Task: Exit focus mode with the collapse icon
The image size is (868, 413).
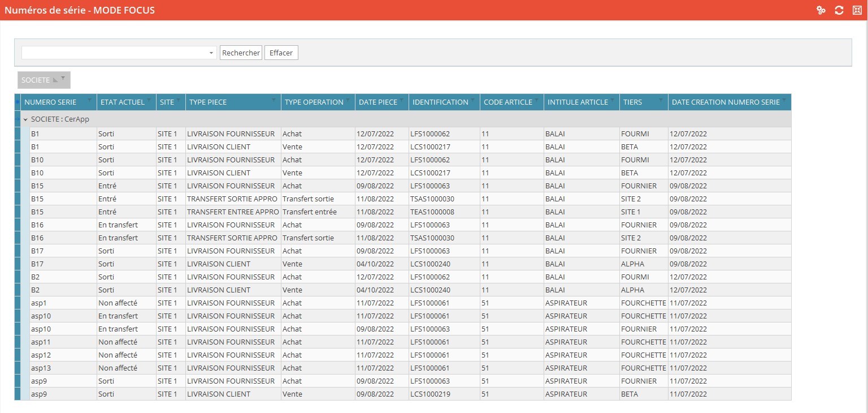Action: 857,10
